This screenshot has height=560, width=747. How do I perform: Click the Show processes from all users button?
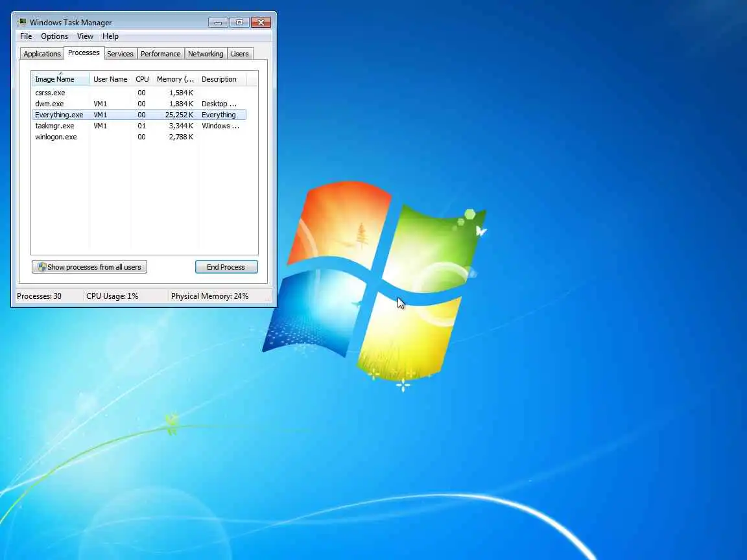89,266
